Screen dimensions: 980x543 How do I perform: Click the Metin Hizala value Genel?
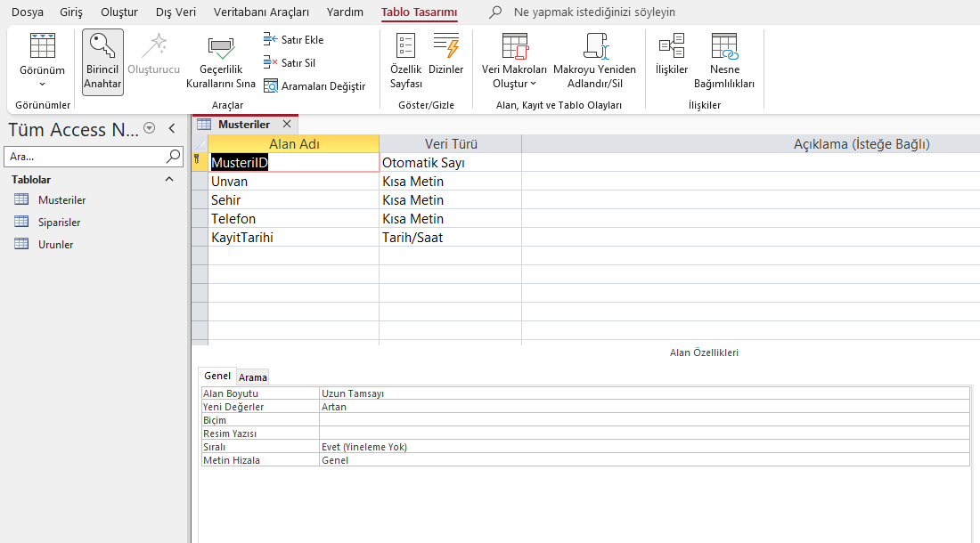(644, 460)
